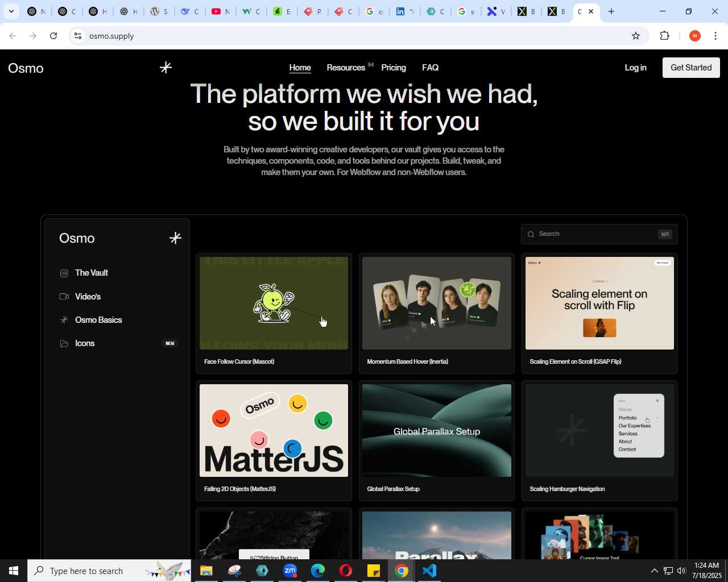View site information icon in address bar
The height and width of the screenshot is (582, 728).
pos(78,36)
